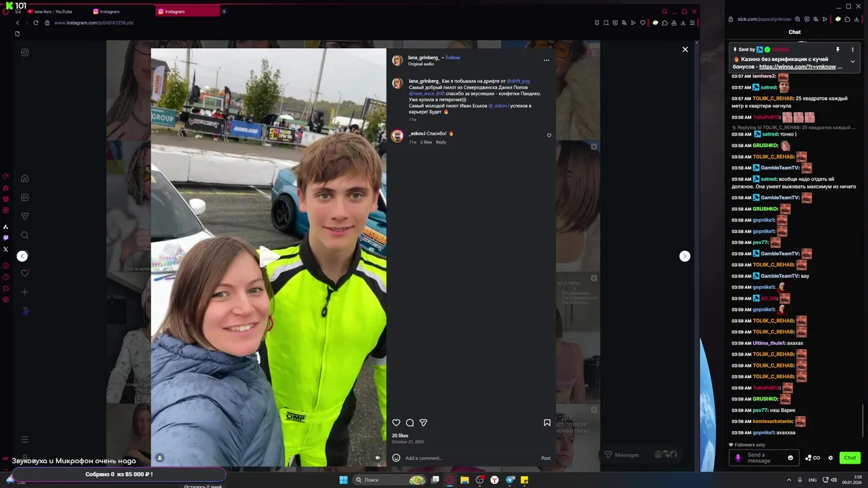Focus the Send a message chat field
This screenshot has height=488, width=868.
(x=765, y=457)
